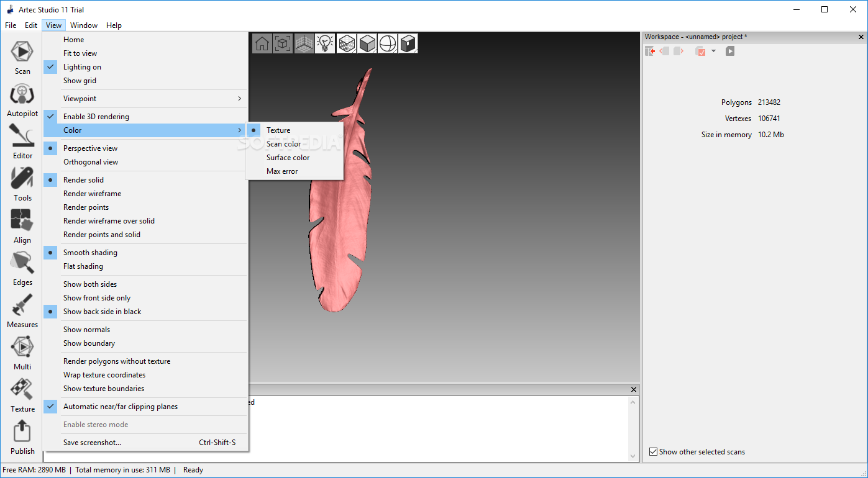
Task: Open the Multi capture tool
Action: coord(22,353)
